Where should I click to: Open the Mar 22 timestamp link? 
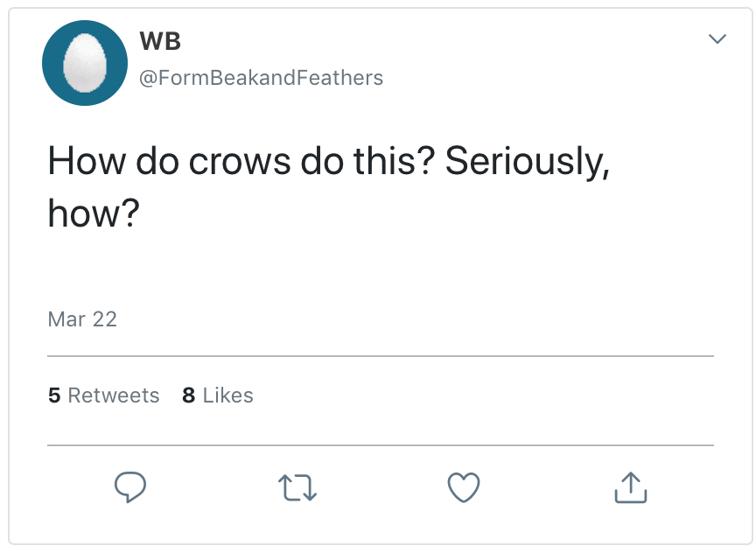[82, 319]
